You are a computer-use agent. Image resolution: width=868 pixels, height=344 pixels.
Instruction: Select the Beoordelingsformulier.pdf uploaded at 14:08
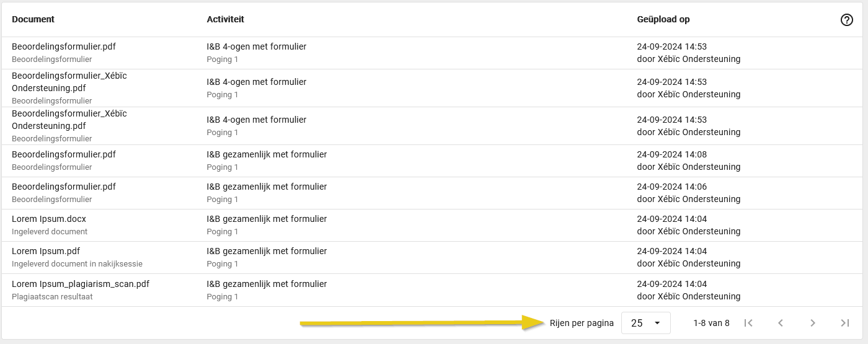click(64, 154)
